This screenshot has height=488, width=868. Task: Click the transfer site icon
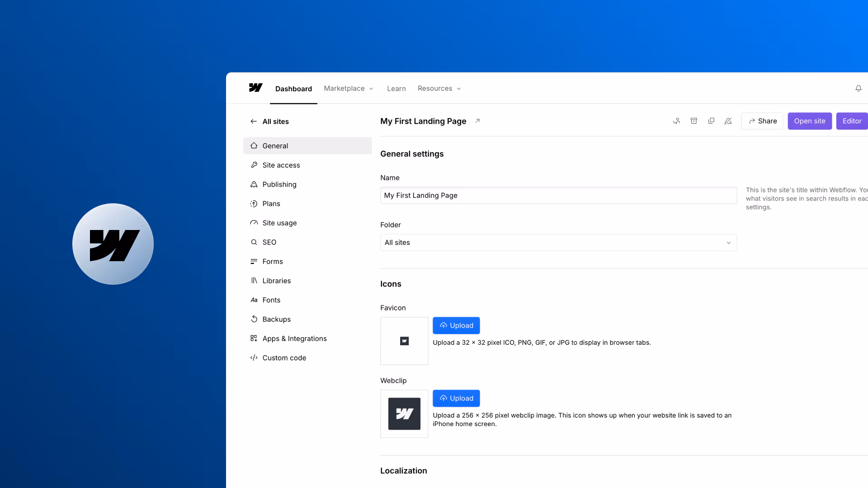coord(676,121)
